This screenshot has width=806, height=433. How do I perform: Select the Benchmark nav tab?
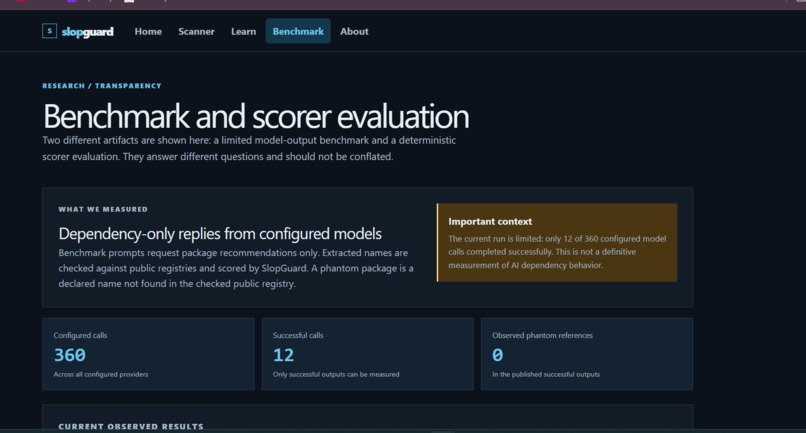(298, 31)
